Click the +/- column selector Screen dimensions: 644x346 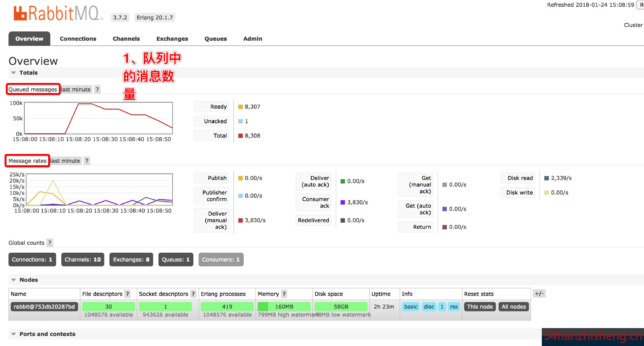[x=539, y=294]
